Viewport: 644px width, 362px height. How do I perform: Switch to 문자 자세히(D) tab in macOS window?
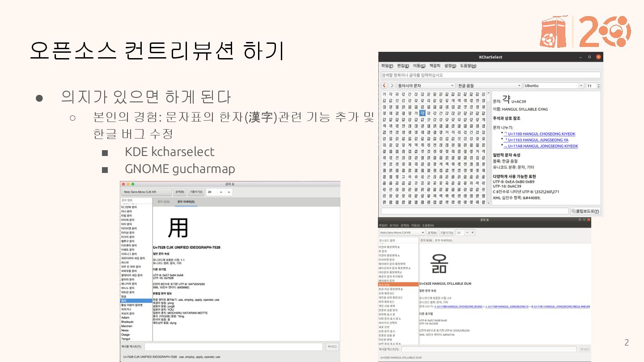point(186,202)
